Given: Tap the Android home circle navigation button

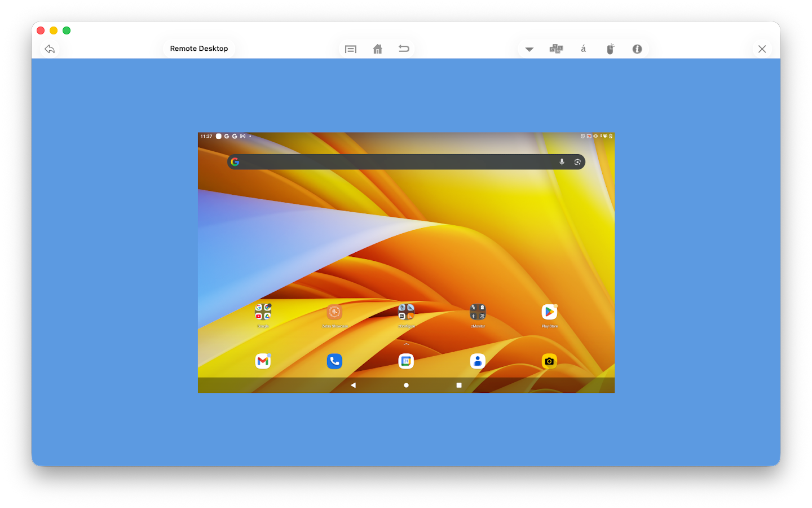Looking at the screenshot, I should (x=406, y=385).
